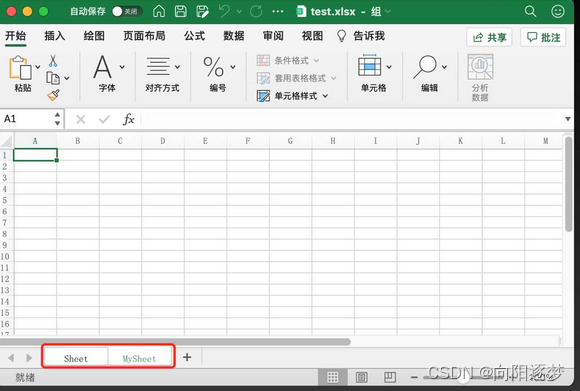580x391 pixels.
Task: Click the 分析数据 analyze data button
Action: click(x=480, y=78)
